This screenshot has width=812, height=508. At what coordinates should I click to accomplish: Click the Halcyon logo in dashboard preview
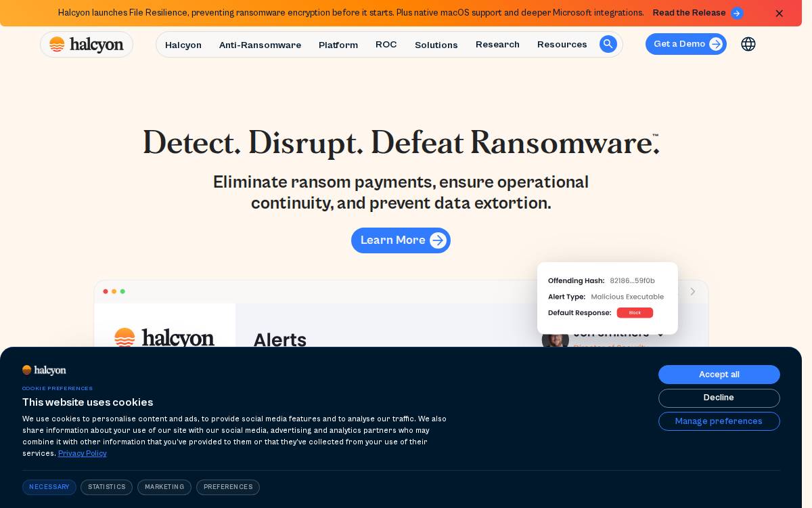click(x=164, y=338)
